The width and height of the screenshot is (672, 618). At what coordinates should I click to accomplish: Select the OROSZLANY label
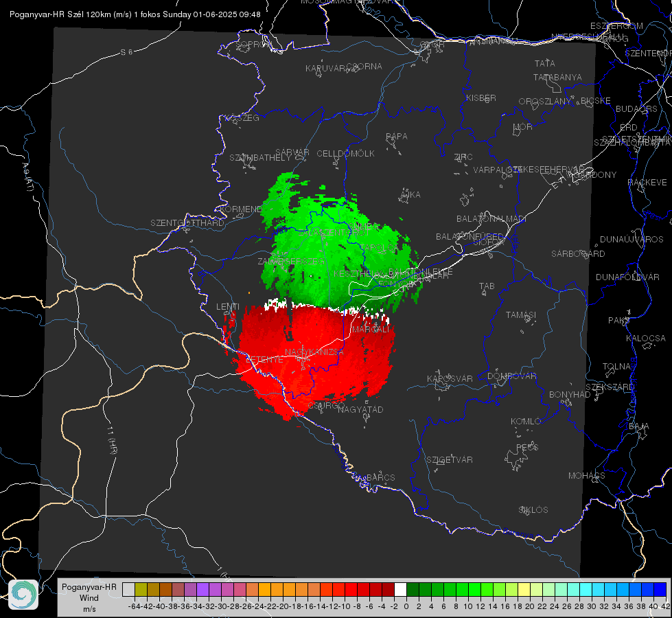(545, 102)
